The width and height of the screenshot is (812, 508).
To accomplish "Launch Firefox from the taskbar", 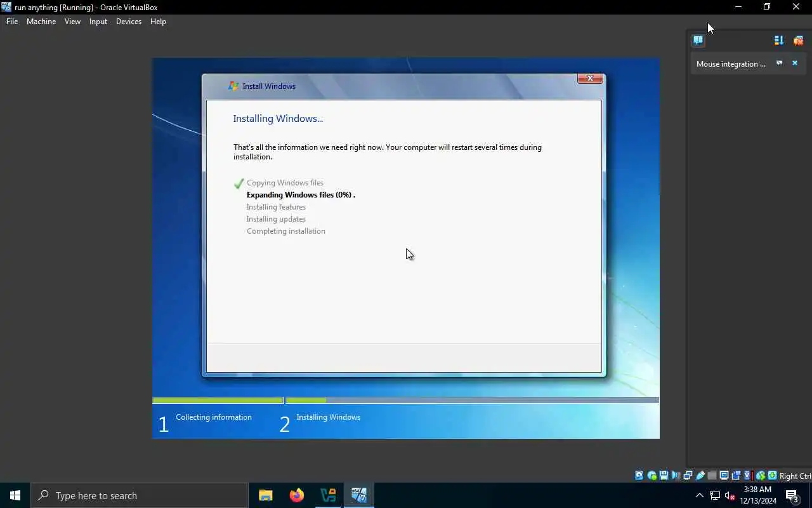I will pyautogui.click(x=297, y=495).
